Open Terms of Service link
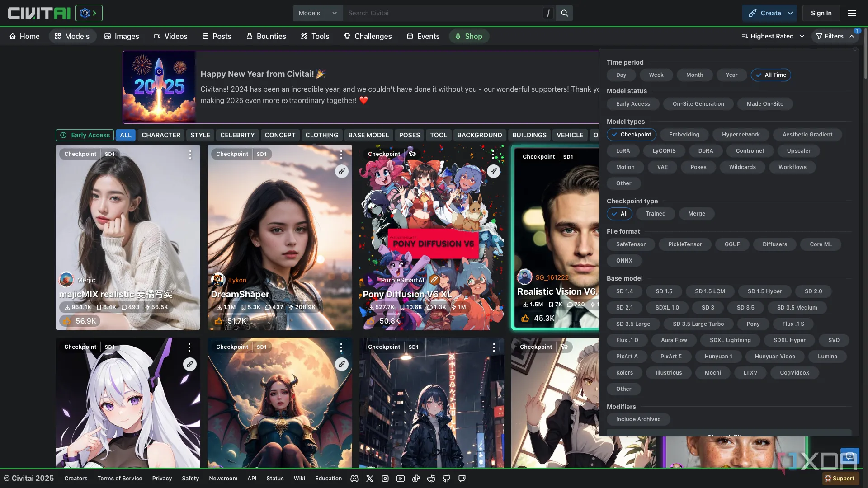This screenshot has height=488, width=868. 120,479
